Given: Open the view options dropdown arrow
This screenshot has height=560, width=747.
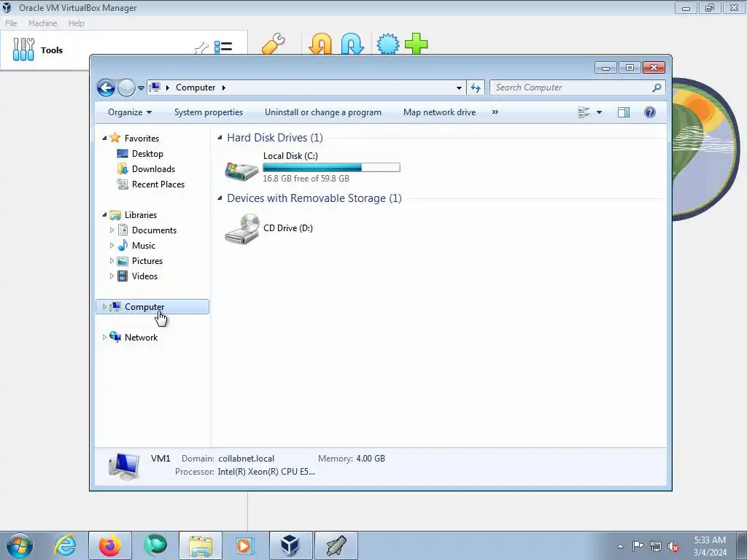Looking at the screenshot, I should click(x=600, y=112).
